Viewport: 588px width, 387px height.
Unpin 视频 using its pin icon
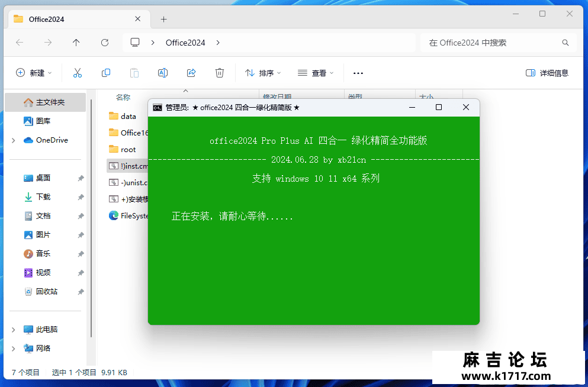[x=81, y=273]
